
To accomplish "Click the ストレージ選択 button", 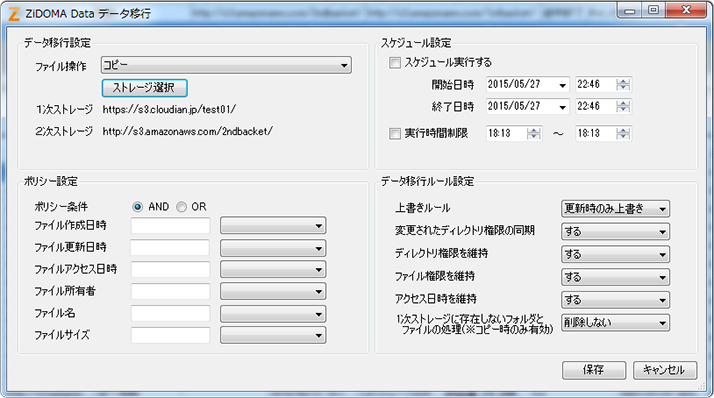I will [x=144, y=87].
